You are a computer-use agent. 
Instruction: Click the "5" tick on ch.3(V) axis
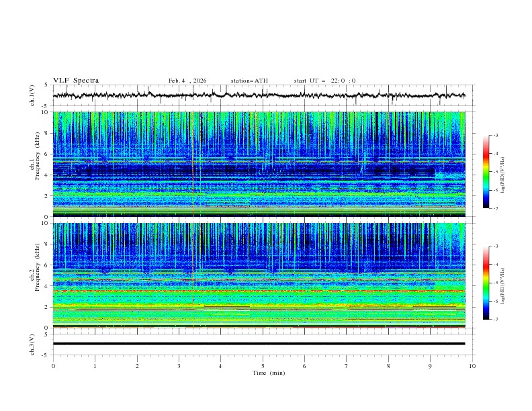pyautogui.click(x=46, y=334)
